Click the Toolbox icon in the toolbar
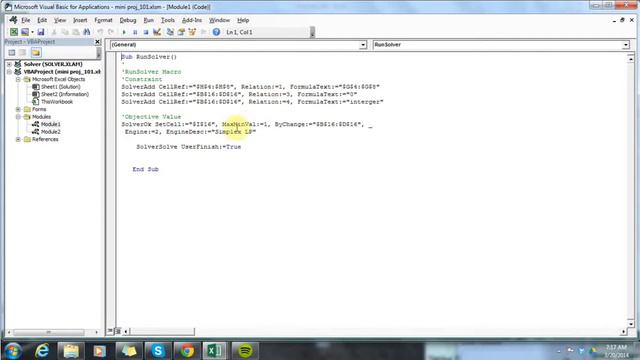 coord(203,32)
